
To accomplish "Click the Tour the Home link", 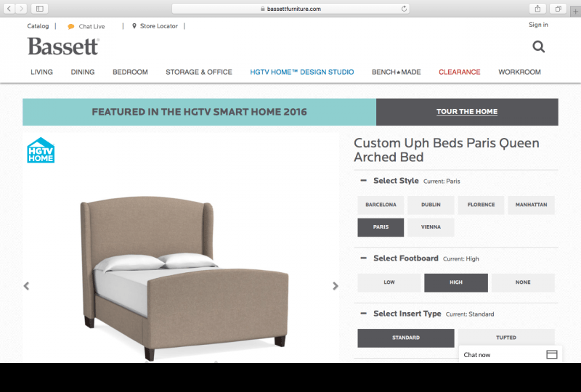I will pos(467,112).
